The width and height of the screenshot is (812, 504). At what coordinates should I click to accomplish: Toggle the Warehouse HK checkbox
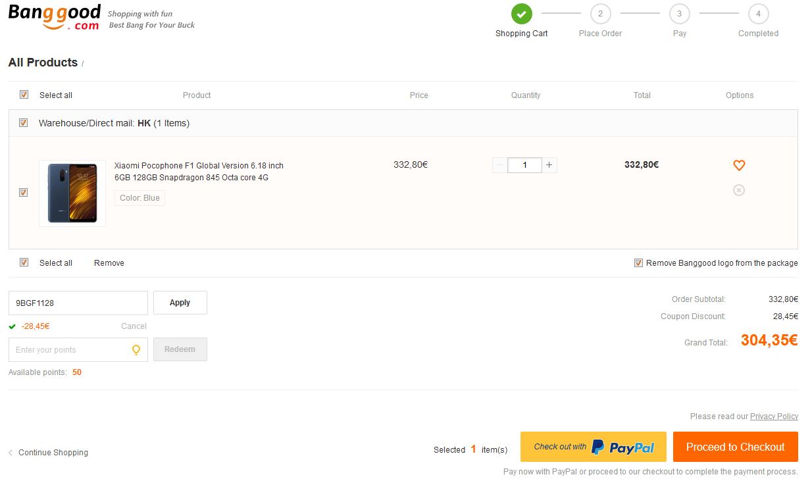(24, 123)
